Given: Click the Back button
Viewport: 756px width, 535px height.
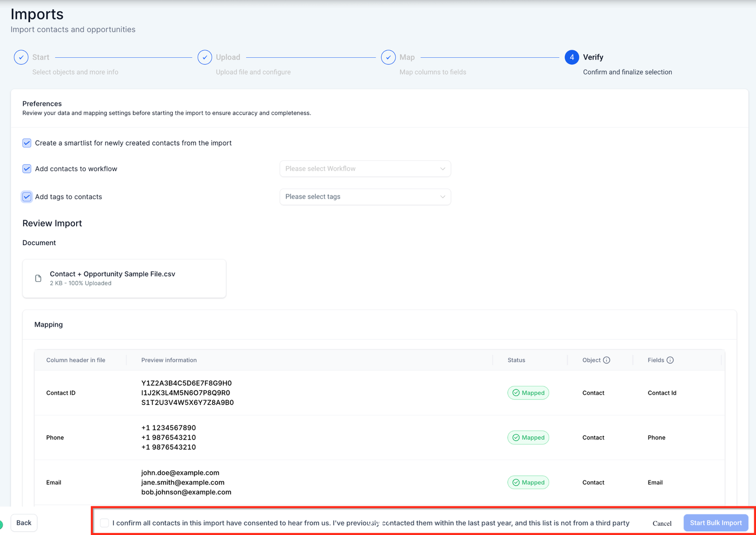Looking at the screenshot, I should [24, 523].
